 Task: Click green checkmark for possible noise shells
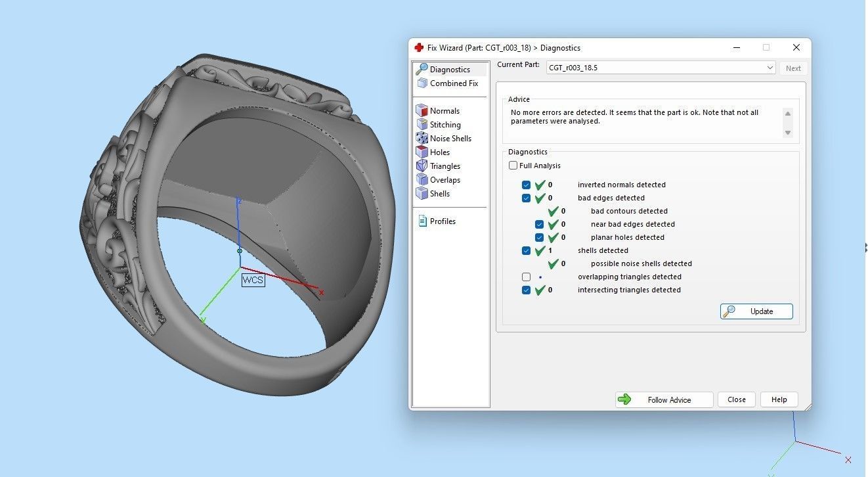(553, 263)
